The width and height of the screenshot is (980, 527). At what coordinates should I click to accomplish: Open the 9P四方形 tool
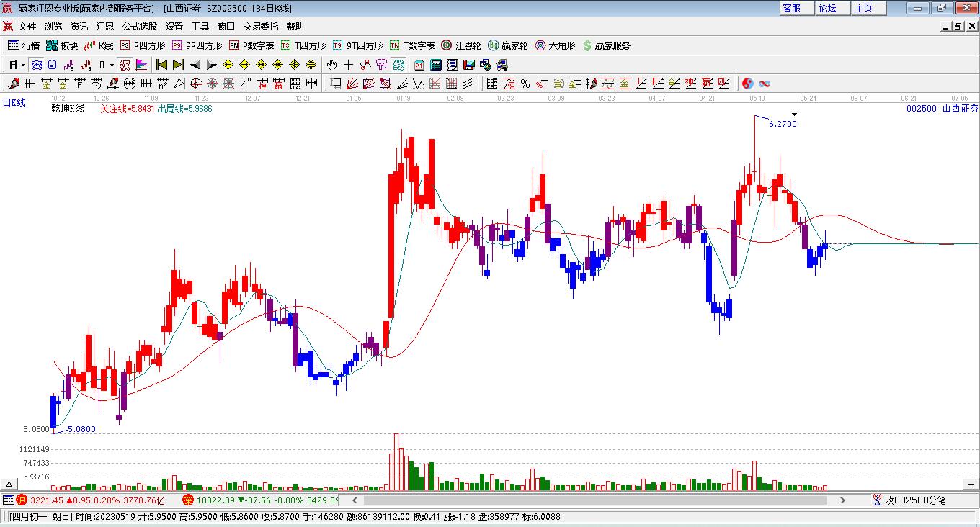coord(197,45)
